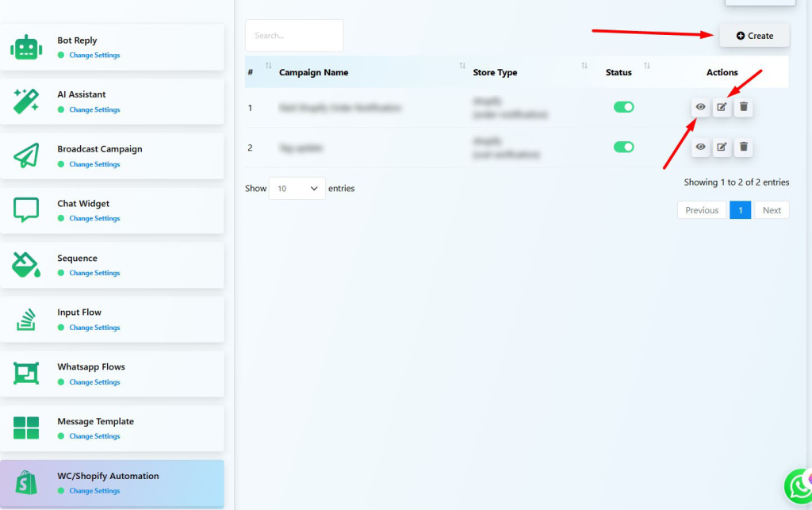The width and height of the screenshot is (812, 510).
Task: Sort table by Campaign Name column
Action: [x=313, y=72]
